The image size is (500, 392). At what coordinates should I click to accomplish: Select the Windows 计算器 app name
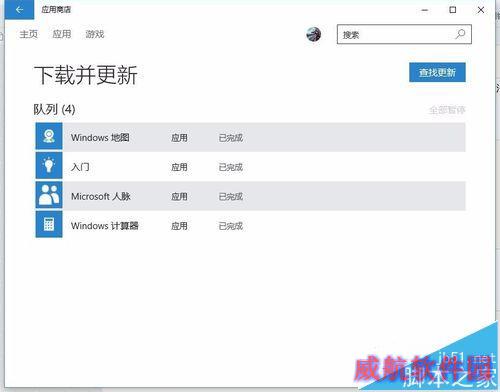coord(105,226)
